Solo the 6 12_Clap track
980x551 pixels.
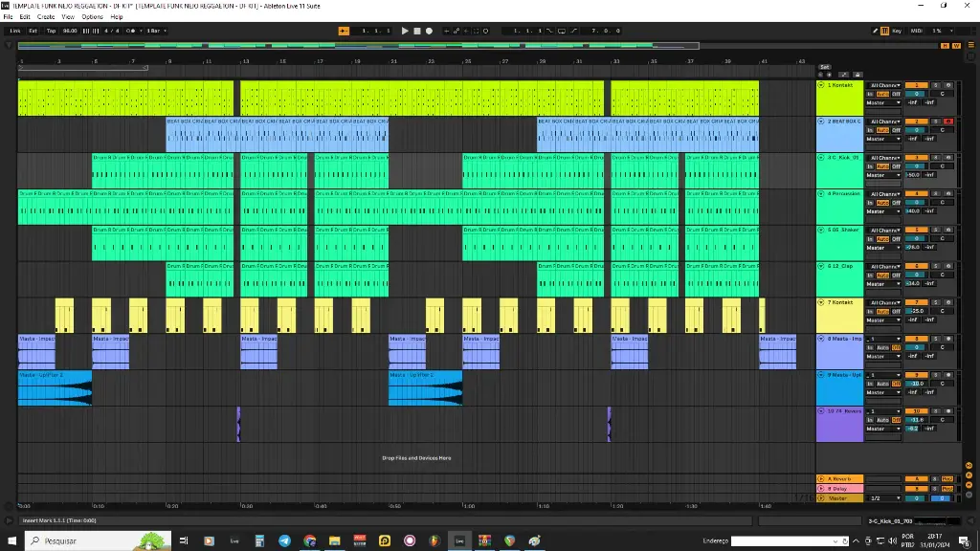(936, 266)
